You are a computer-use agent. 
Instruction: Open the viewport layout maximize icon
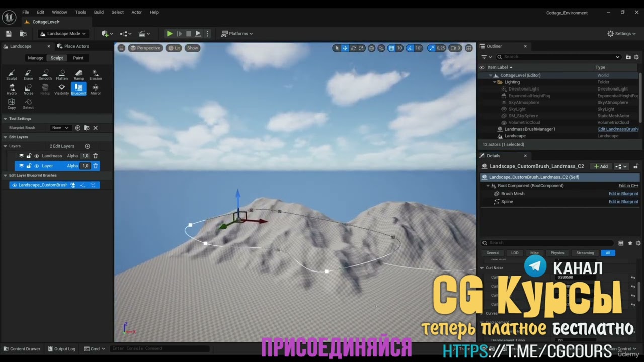click(x=469, y=48)
